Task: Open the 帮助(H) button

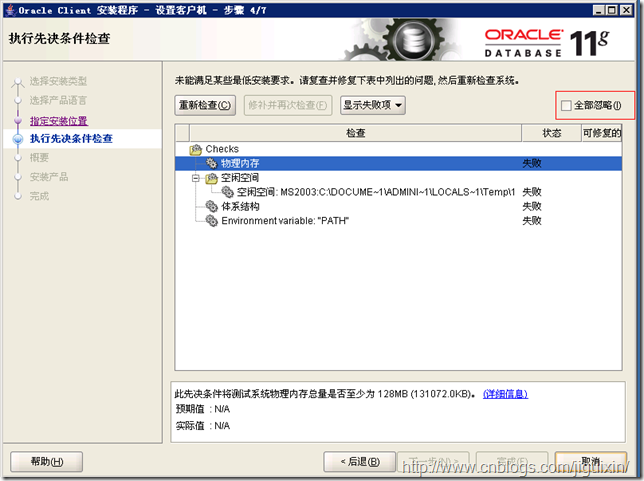Action: [46, 462]
